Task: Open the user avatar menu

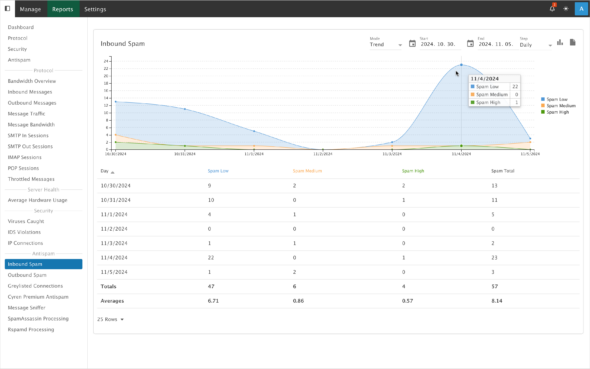Action: [581, 9]
